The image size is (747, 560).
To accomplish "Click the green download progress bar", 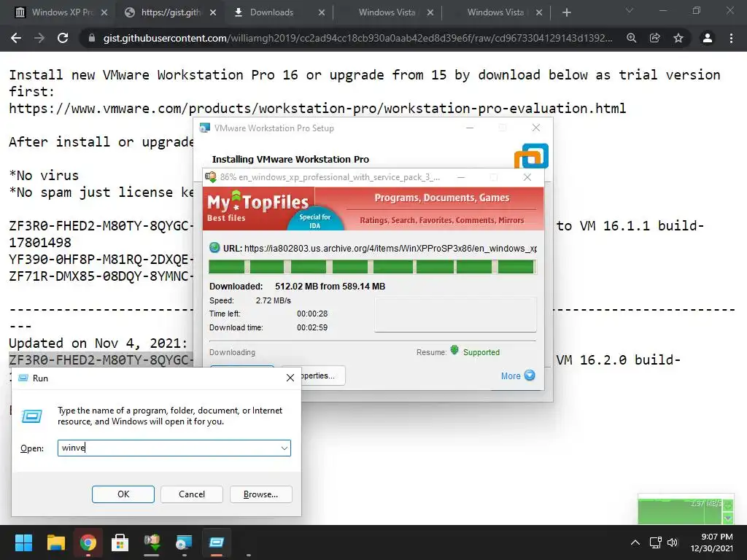I will coord(373,267).
